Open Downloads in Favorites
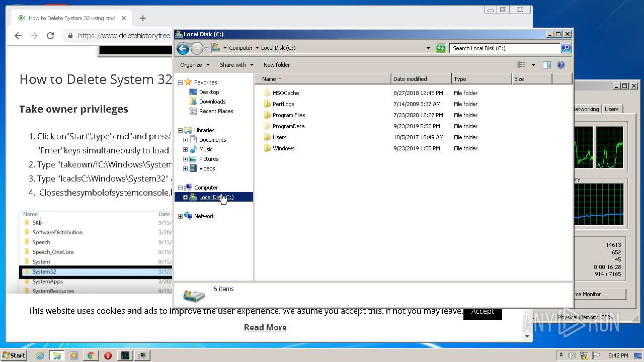Image resolution: width=644 pixels, height=362 pixels. [x=212, y=102]
